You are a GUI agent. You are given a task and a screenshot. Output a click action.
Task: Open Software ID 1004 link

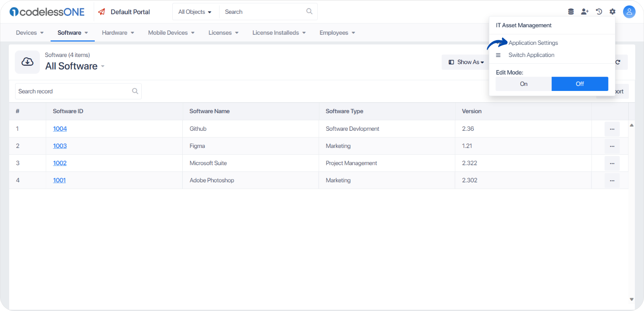coord(60,129)
